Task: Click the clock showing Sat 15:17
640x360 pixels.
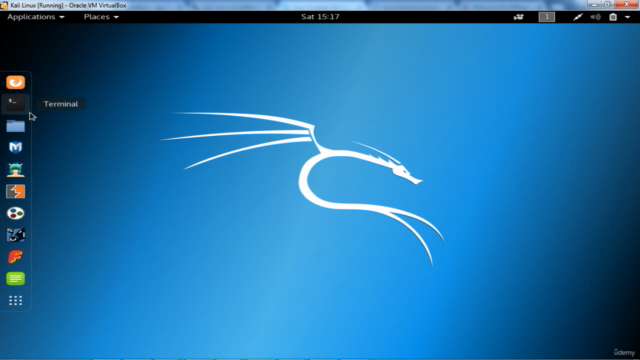Action: tap(320, 17)
